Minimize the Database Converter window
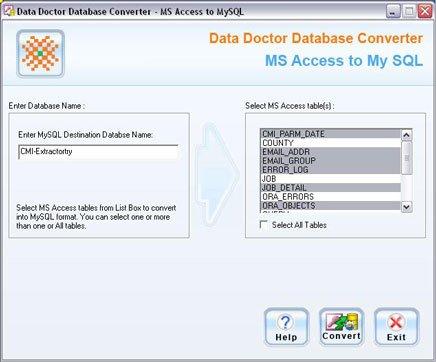Screen dimensions: 436x362 coord(393,12)
